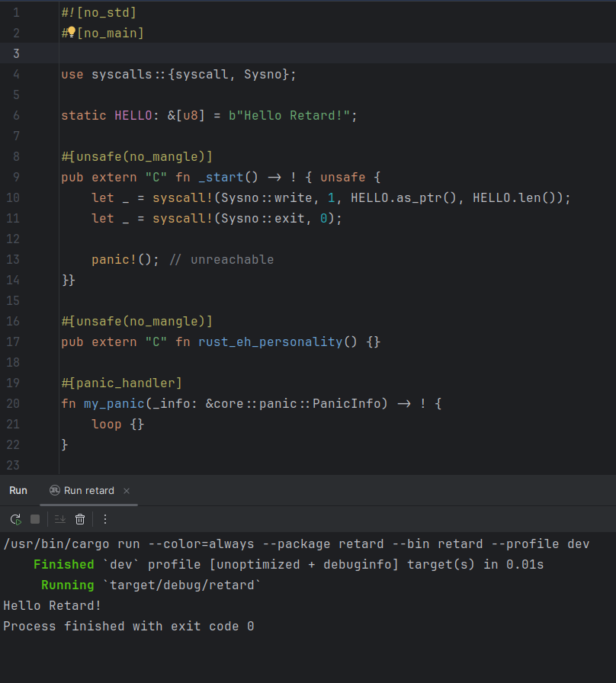
Task: Click 'HELLO.len()' on line 10
Action: [514, 197]
